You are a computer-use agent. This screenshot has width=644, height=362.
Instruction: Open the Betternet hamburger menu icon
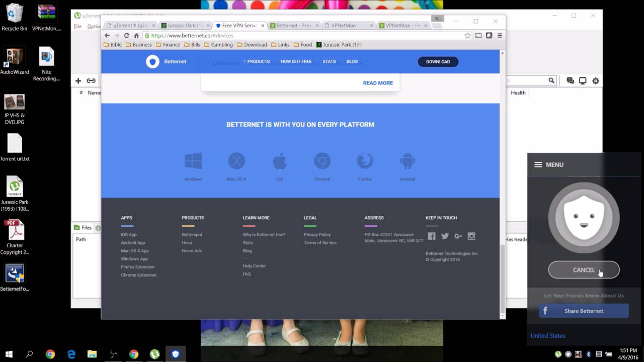[x=538, y=164]
